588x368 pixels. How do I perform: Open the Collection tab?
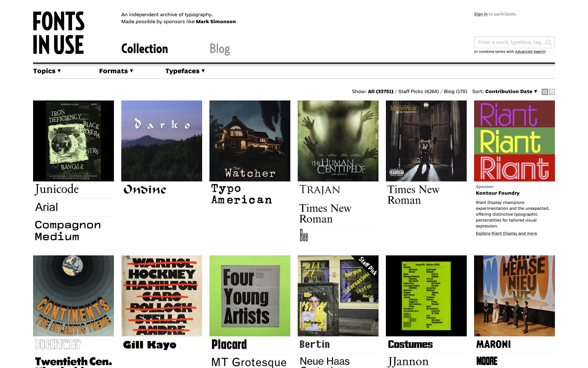(x=144, y=49)
